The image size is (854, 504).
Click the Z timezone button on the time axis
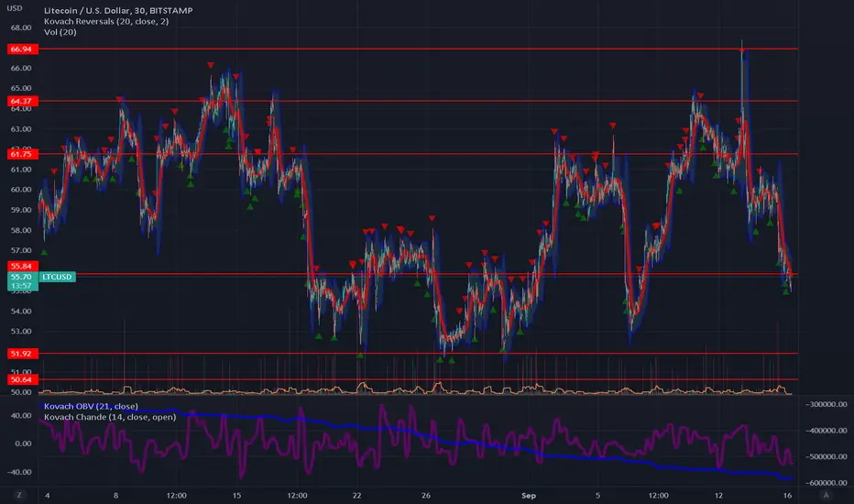tap(19, 495)
